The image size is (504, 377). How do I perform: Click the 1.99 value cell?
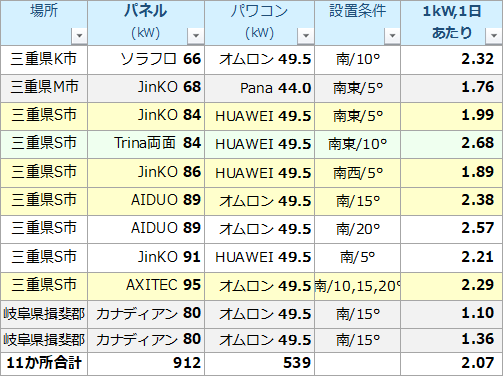click(x=452, y=116)
